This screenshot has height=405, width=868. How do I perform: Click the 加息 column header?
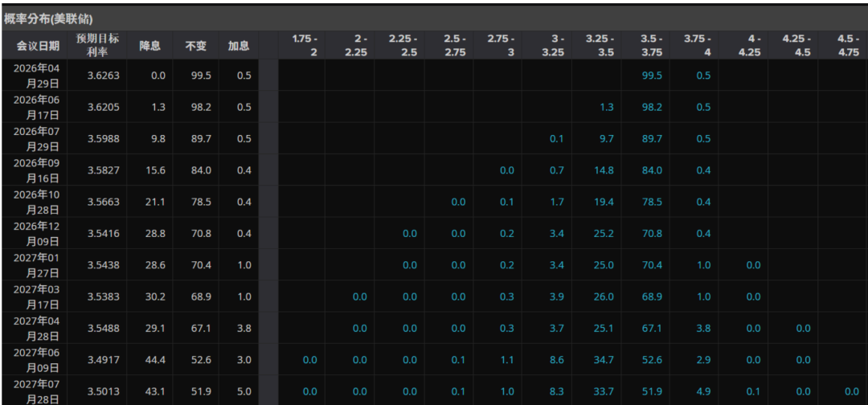tap(239, 46)
